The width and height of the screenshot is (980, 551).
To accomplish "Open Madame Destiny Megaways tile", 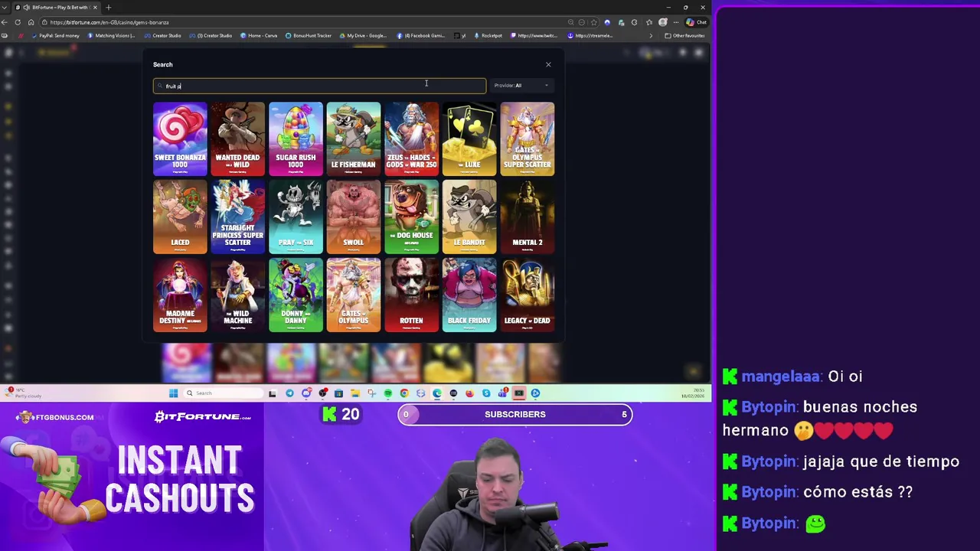I will 180,295.
